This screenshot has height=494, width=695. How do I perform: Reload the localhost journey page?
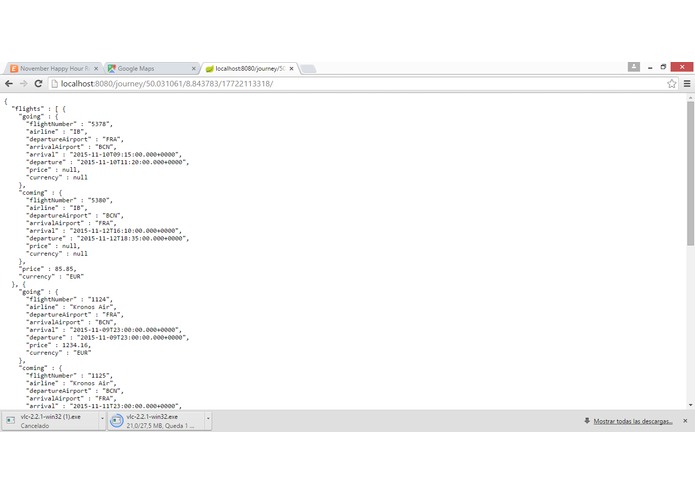(x=38, y=84)
